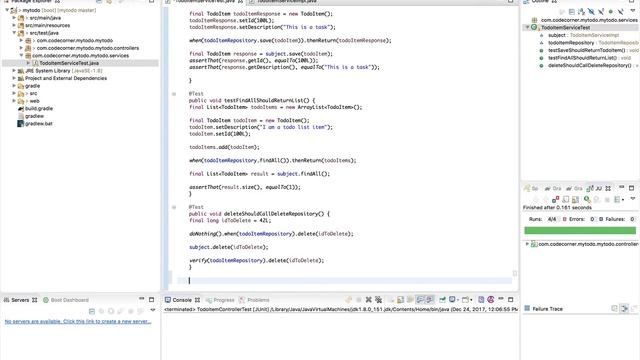This screenshot has height=360, width=640.
Task: Toggle Hide Fields in Outline toolbar
Action: coord(591,11)
